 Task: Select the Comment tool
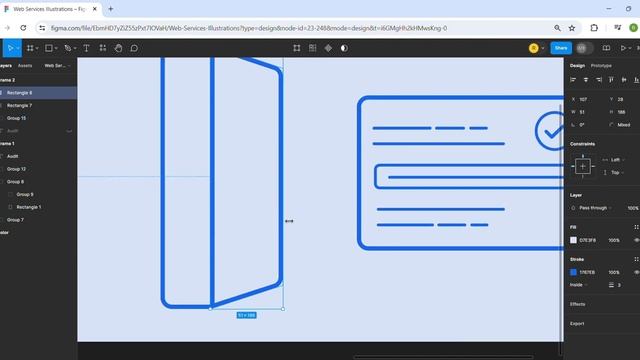pos(134,48)
